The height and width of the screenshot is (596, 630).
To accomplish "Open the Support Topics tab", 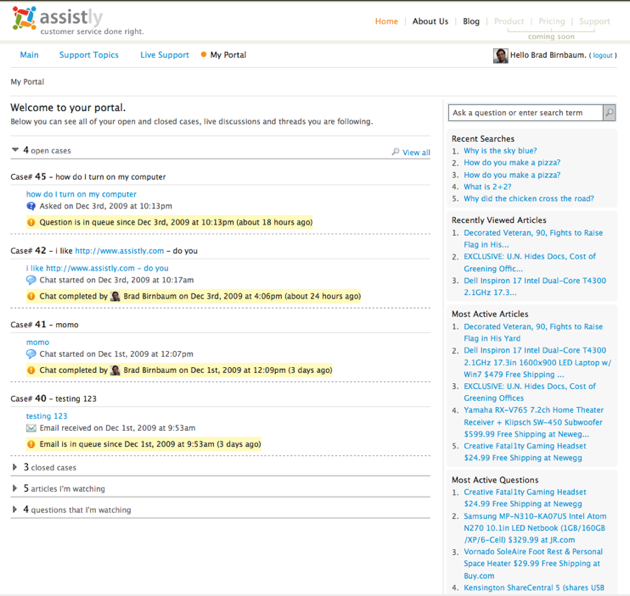I will 88,55.
